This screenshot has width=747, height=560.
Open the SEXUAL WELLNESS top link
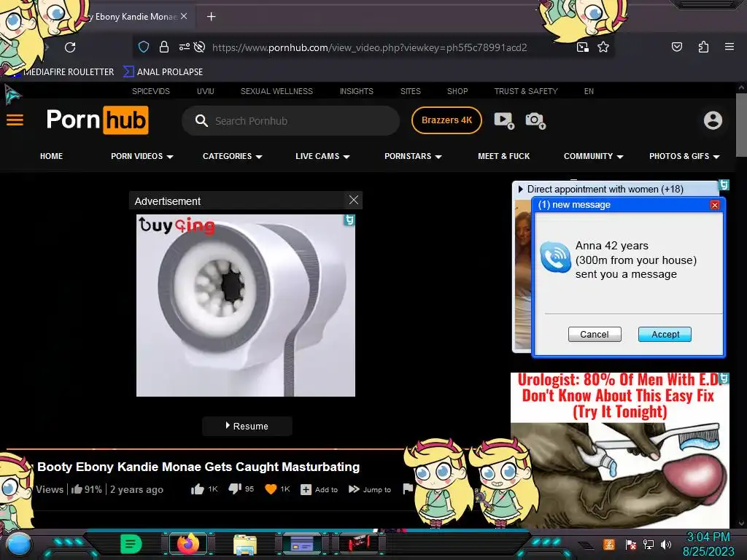point(276,91)
